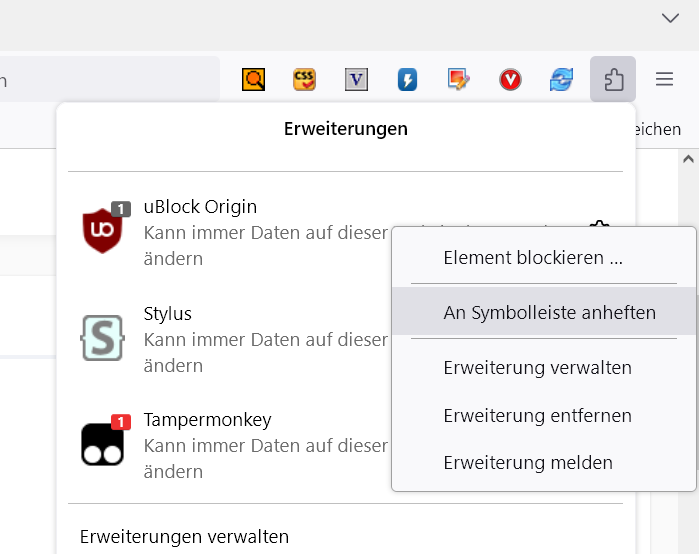Expand the tab list chevron at top
This screenshot has width=699, height=554.
(x=670, y=18)
